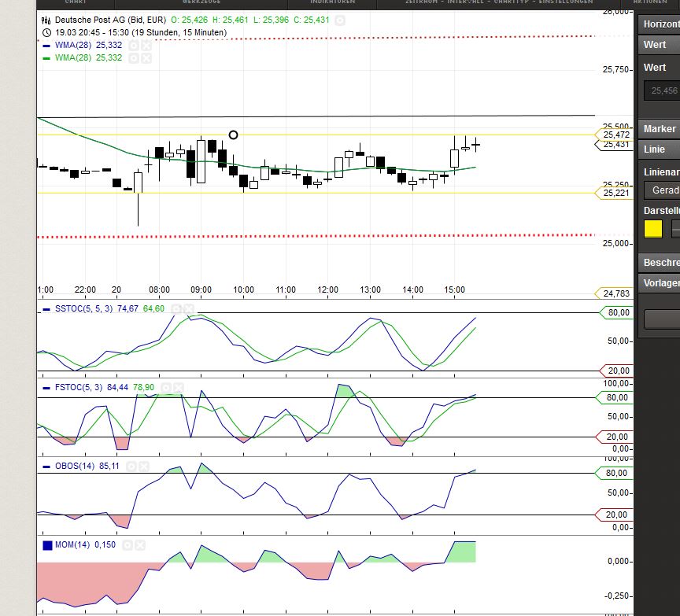
Task: Click the 25,472 yellow price label
Action: [x=615, y=135]
